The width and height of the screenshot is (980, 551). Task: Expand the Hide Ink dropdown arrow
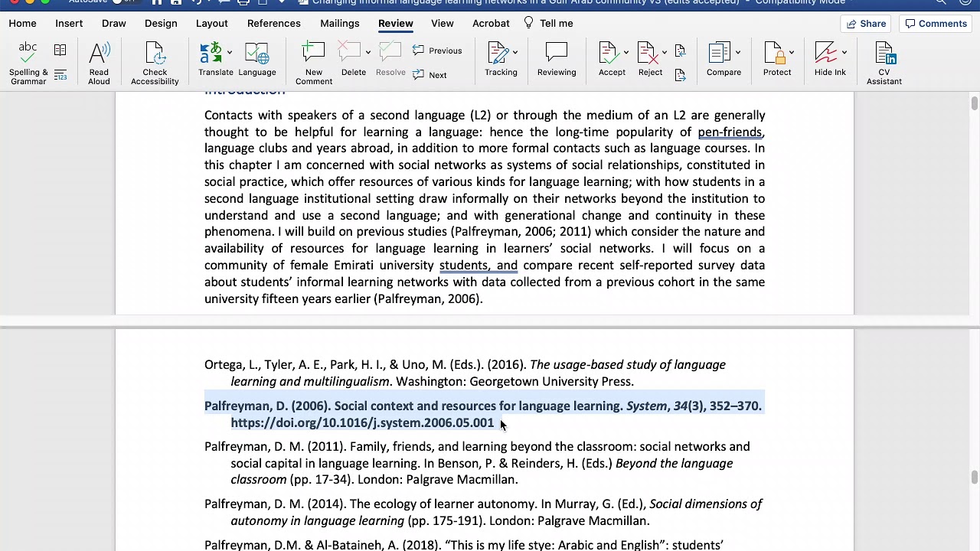844,53
